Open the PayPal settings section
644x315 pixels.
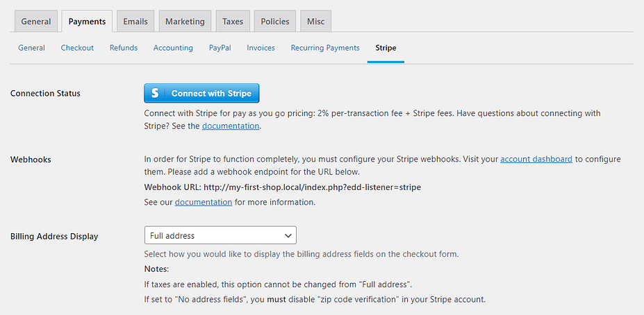click(x=220, y=48)
